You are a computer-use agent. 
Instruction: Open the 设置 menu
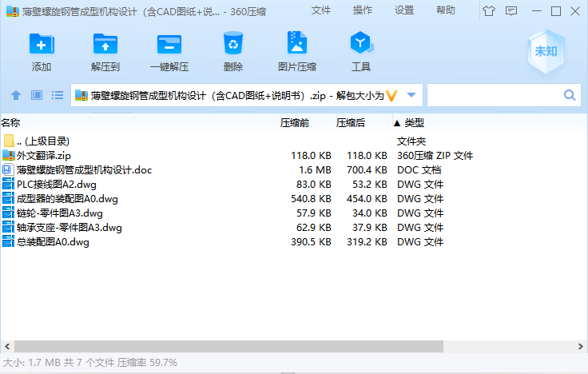[404, 10]
